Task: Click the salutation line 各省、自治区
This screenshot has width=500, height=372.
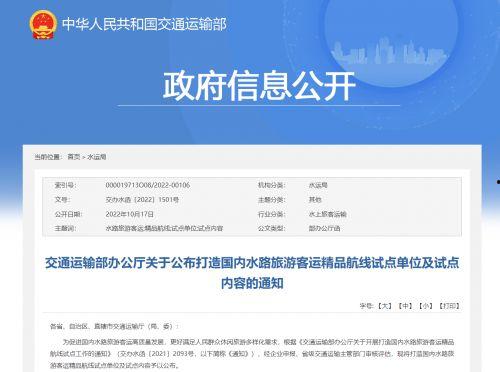Action: [115, 326]
